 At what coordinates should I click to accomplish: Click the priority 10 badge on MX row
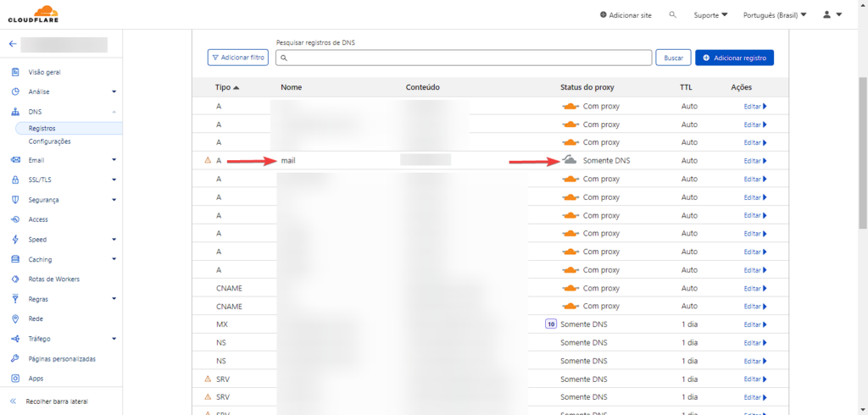point(551,324)
